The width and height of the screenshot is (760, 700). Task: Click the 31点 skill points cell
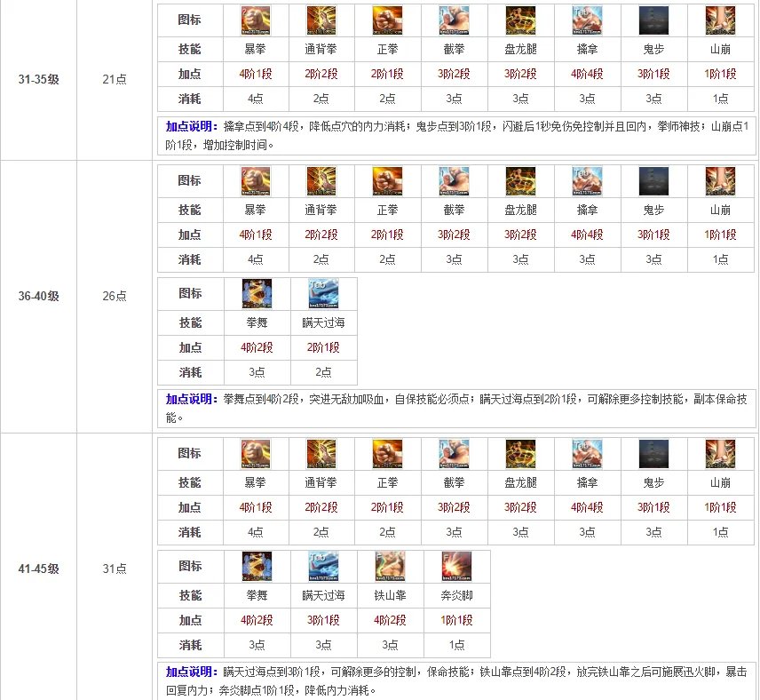coord(115,568)
